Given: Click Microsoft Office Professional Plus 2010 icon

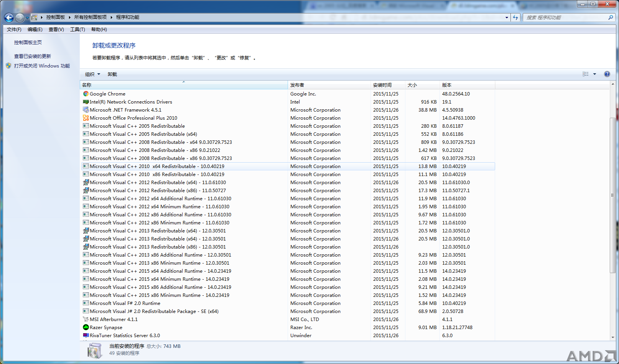Looking at the screenshot, I should (86, 118).
